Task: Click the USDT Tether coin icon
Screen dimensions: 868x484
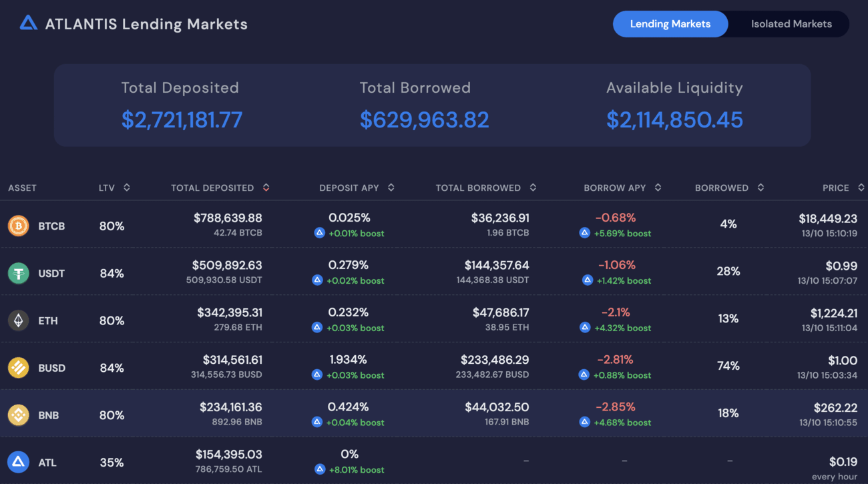Action: [x=18, y=273]
